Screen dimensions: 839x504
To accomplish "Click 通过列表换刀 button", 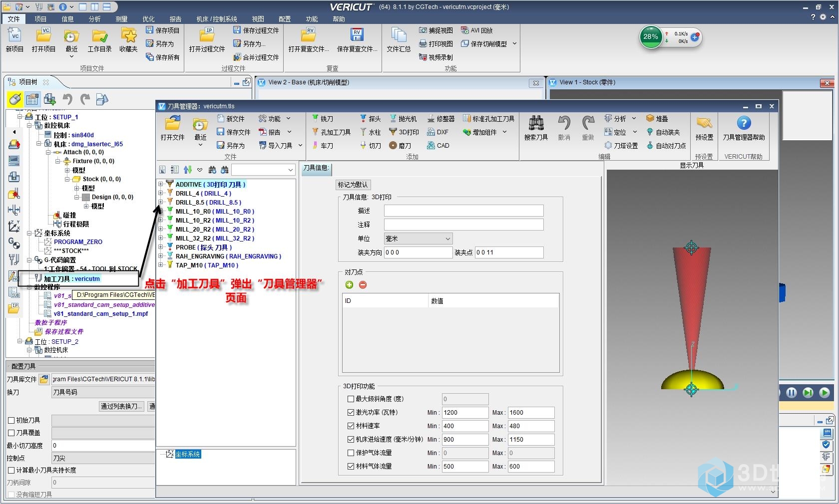I will (x=122, y=406).
